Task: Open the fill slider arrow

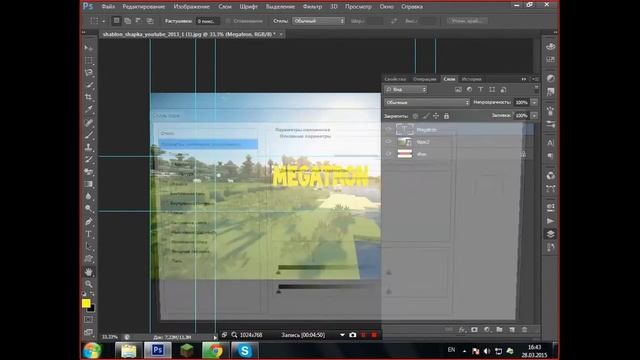Action: (534, 116)
